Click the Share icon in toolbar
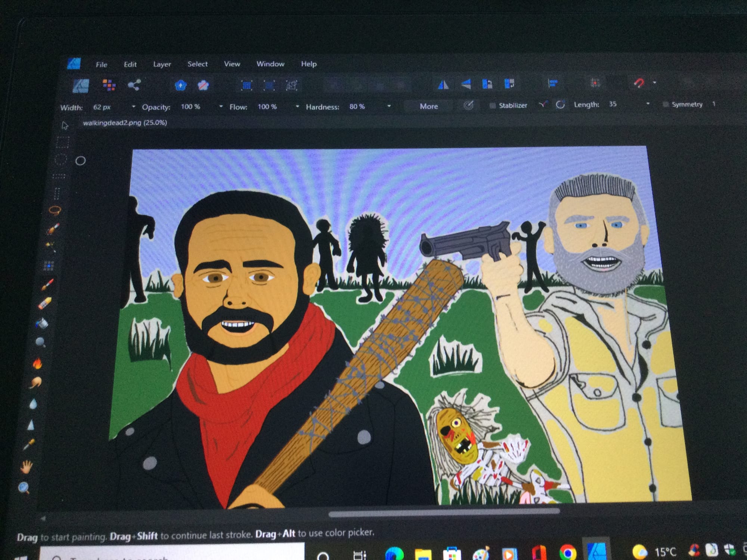The image size is (747, 560). tap(134, 85)
